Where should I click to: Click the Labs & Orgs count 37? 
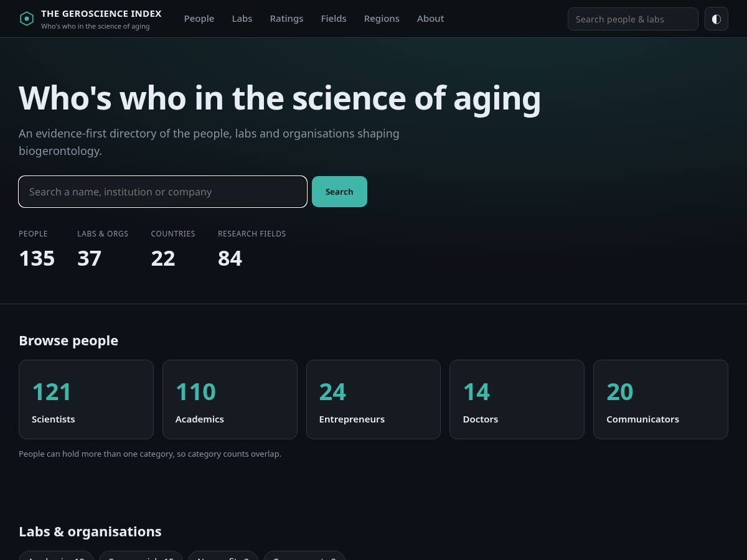click(x=89, y=258)
